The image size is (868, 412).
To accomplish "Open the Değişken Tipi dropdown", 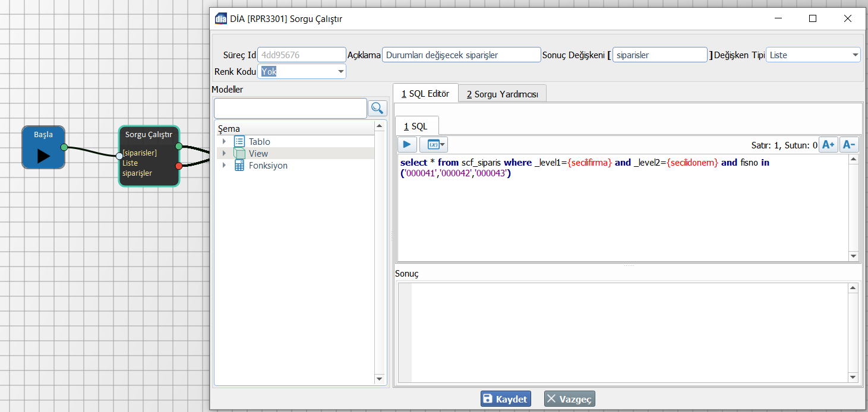I will pos(855,55).
